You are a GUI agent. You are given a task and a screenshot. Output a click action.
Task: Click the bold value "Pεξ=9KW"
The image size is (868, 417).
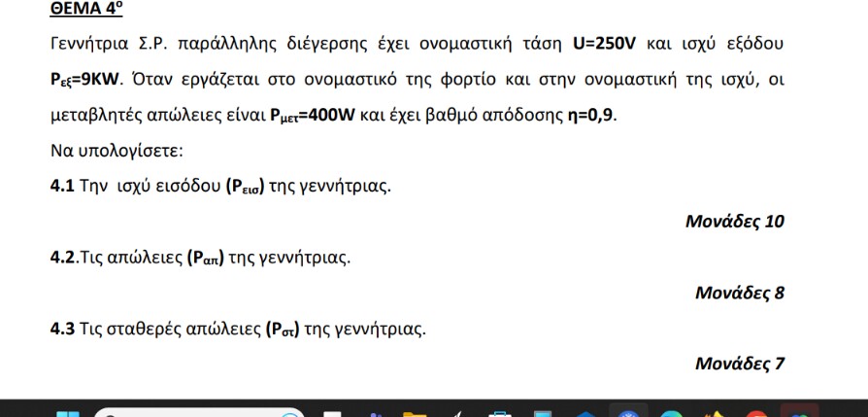84,80
